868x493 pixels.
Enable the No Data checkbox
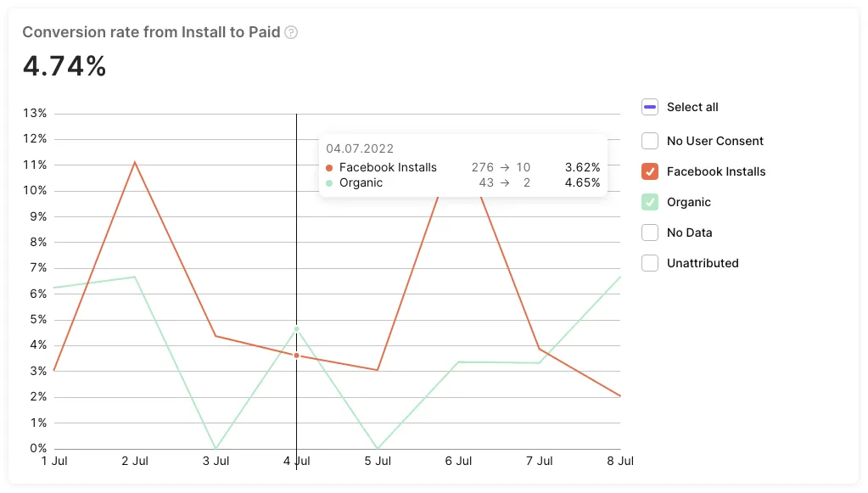point(650,232)
